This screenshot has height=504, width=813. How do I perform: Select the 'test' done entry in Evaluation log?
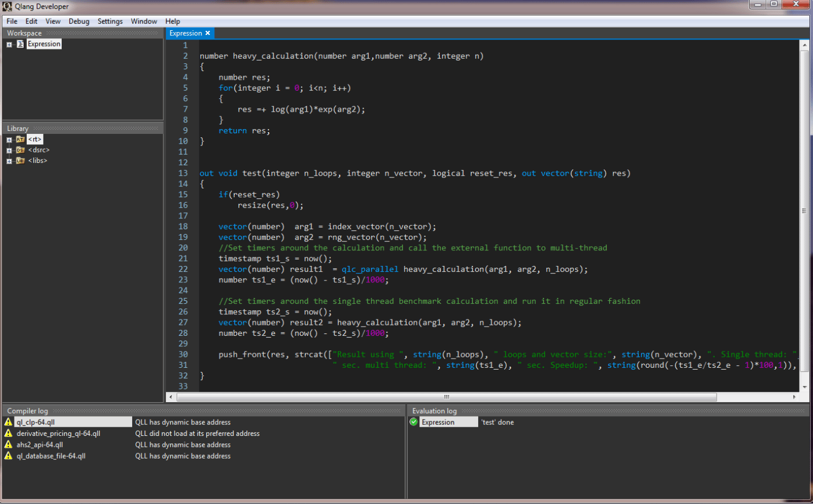tap(497, 423)
